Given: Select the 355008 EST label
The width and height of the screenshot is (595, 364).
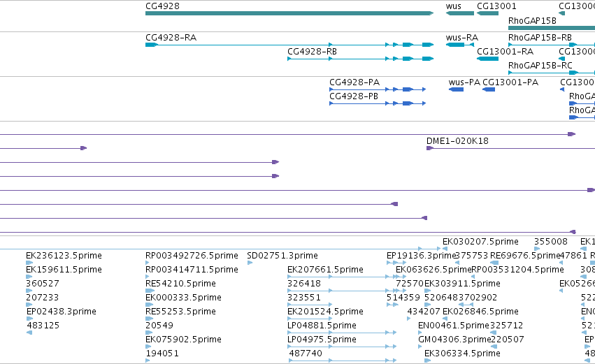Looking at the screenshot, I should coord(551,242).
